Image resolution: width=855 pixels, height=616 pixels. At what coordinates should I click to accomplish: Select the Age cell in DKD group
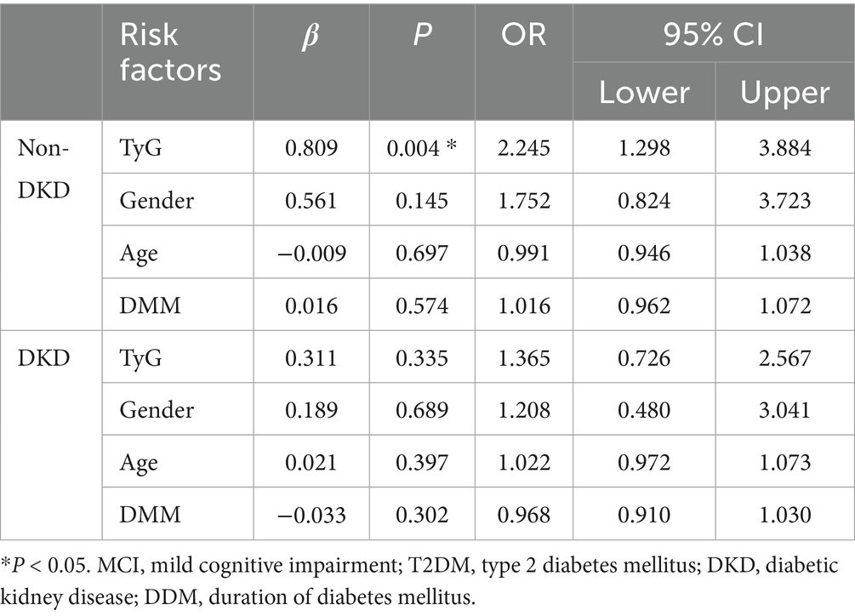click(x=140, y=462)
